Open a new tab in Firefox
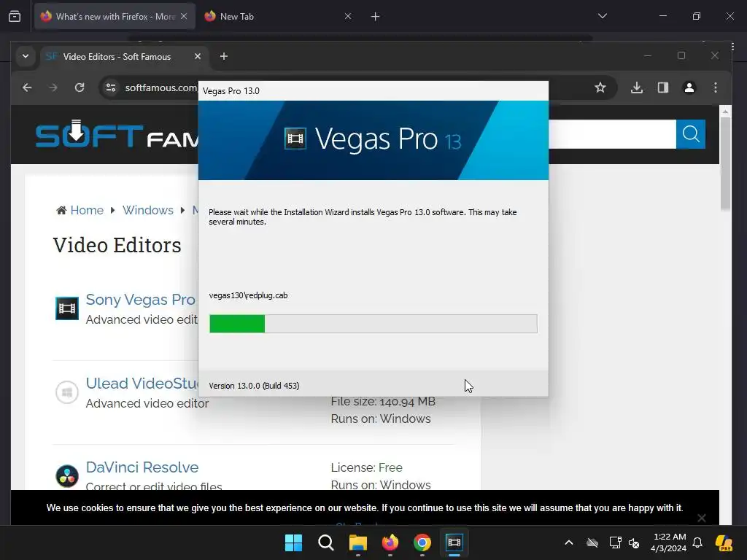The image size is (747, 560). pyautogui.click(x=376, y=16)
